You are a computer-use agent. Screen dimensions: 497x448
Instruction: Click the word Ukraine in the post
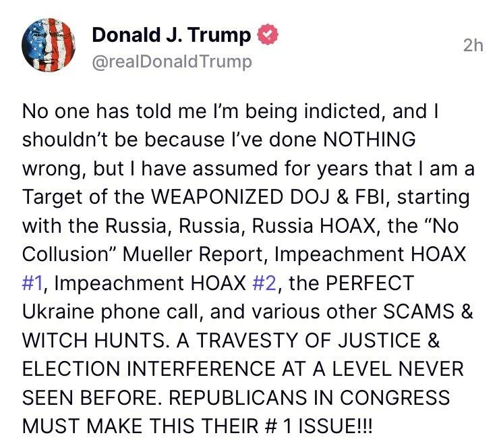tap(59, 311)
